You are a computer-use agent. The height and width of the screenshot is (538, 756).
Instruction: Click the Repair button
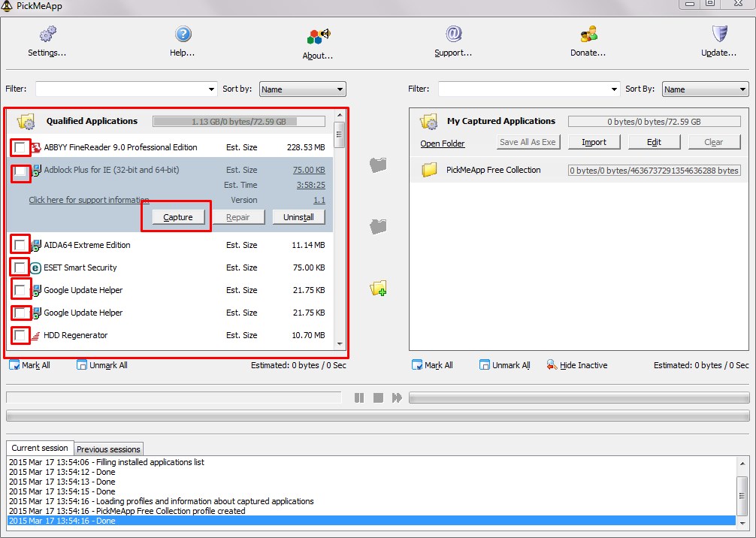point(238,217)
